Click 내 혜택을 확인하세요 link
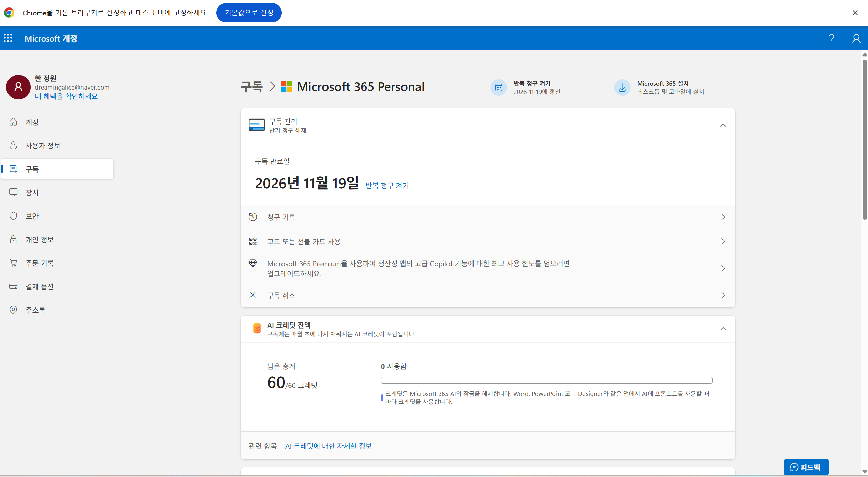This screenshot has height=477, width=868. 66,96
